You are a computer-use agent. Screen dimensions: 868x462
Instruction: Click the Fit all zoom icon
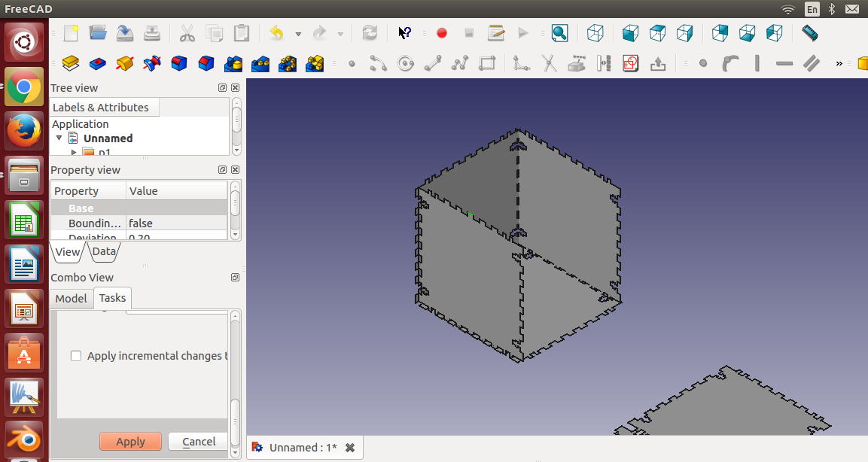559,33
